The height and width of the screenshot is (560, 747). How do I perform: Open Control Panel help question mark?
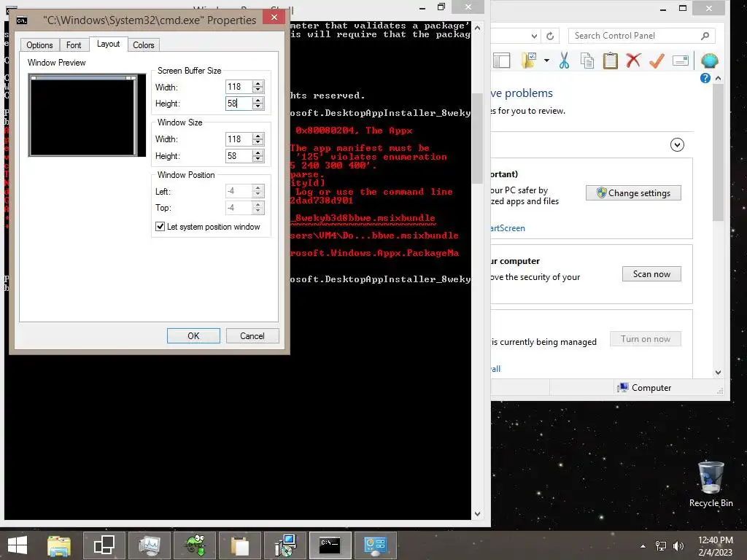click(x=705, y=78)
